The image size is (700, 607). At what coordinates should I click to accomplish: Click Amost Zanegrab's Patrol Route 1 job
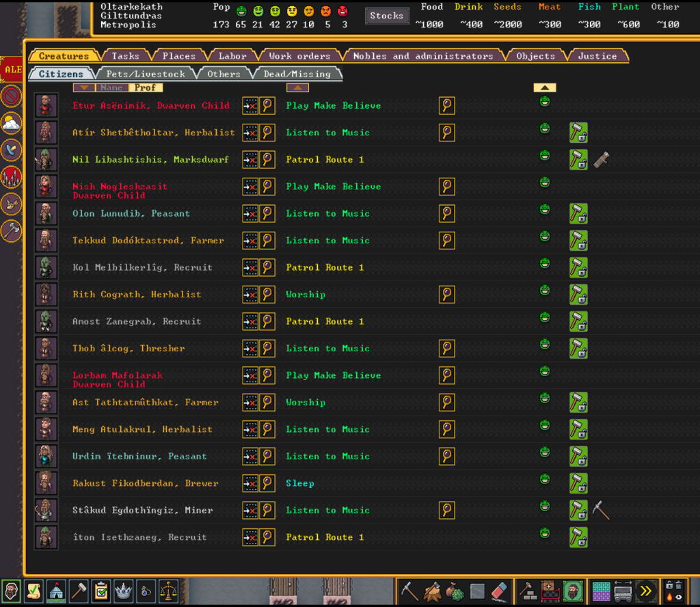[x=325, y=321]
